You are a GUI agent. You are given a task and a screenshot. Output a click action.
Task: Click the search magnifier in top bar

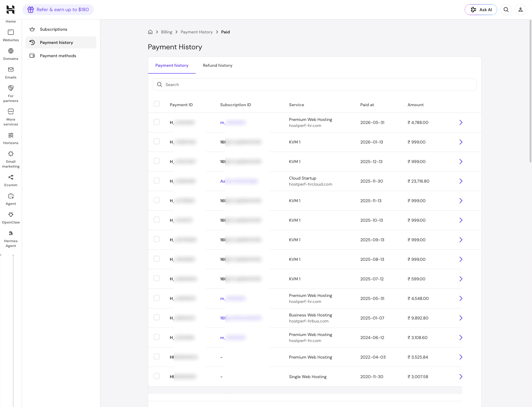pyautogui.click(x=506, y=10)
